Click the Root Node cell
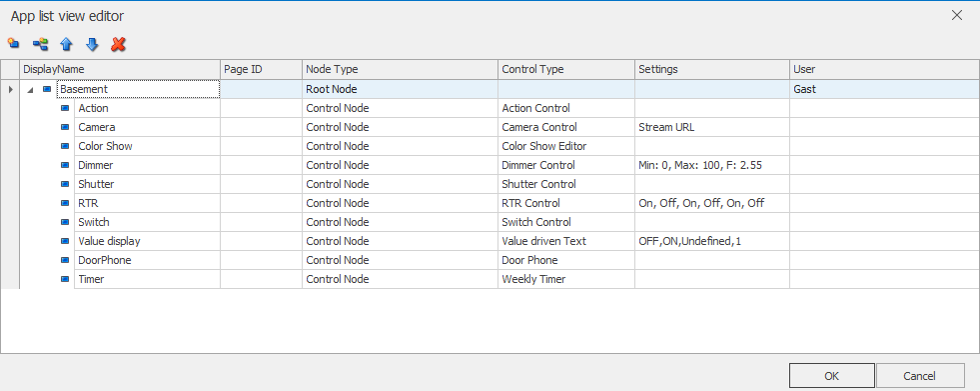 point(400,89)
